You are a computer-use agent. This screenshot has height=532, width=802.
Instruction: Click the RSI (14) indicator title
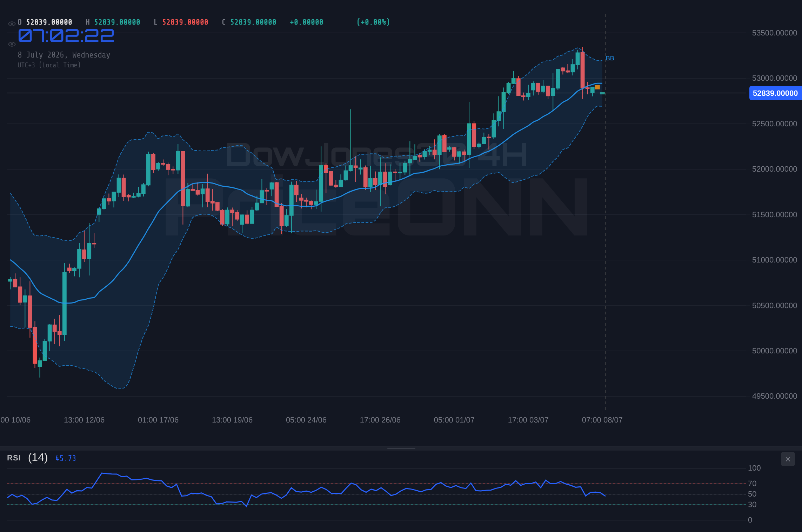point(27,458)
